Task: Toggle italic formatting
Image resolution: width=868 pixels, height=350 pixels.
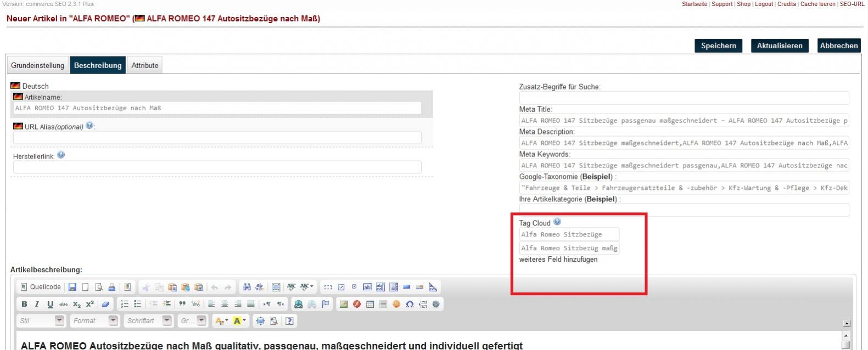Action: pos(37,304)
